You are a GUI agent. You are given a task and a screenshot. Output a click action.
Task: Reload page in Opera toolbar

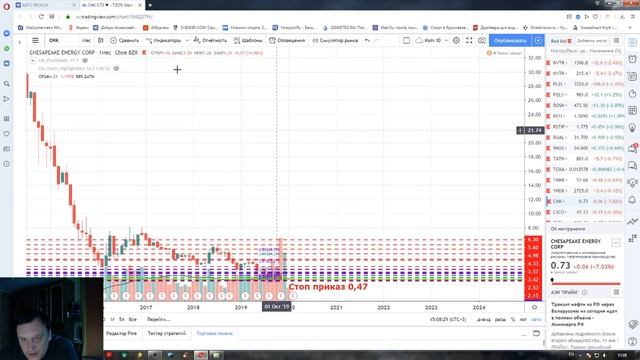[41, 17]
